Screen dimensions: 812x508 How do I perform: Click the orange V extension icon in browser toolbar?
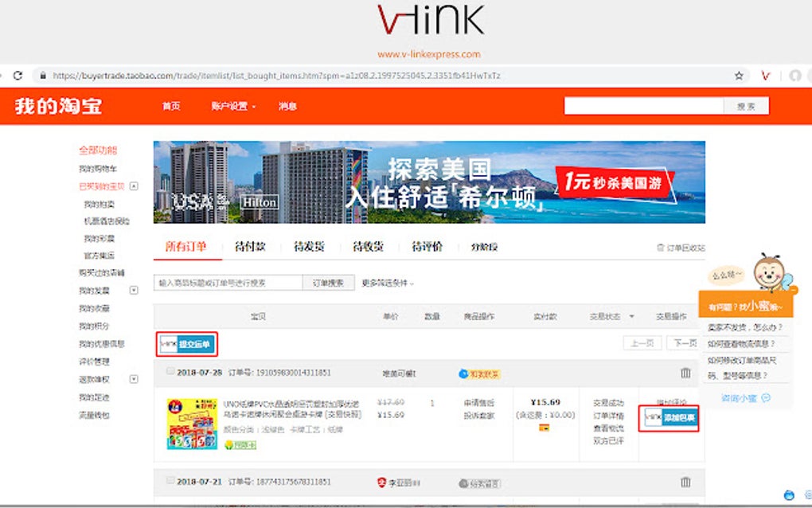click(766, 76)
